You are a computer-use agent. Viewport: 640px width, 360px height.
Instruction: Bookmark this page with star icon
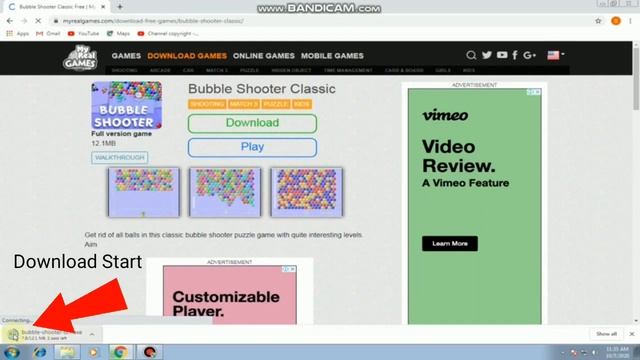click(598, 21)
